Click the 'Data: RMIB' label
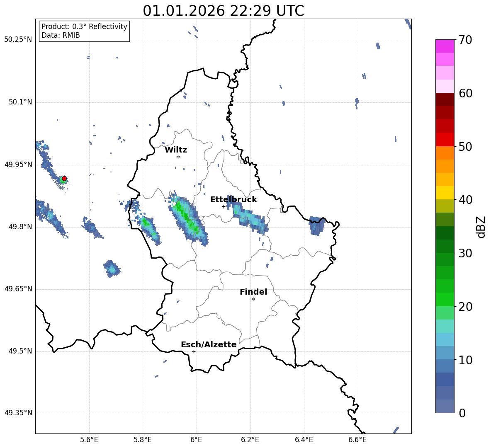This screenshot has width=491, height=448. tap(61, 35)
